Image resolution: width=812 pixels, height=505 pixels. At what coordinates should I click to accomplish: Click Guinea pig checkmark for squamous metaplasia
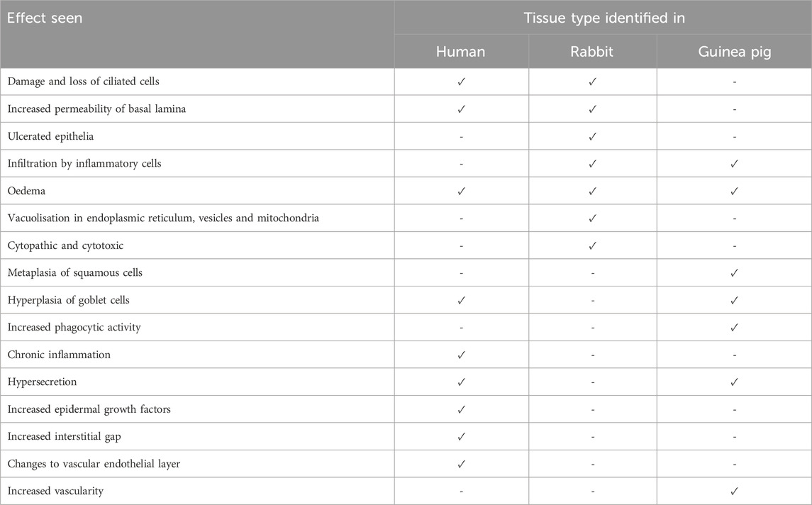click(x=734, y=273)
